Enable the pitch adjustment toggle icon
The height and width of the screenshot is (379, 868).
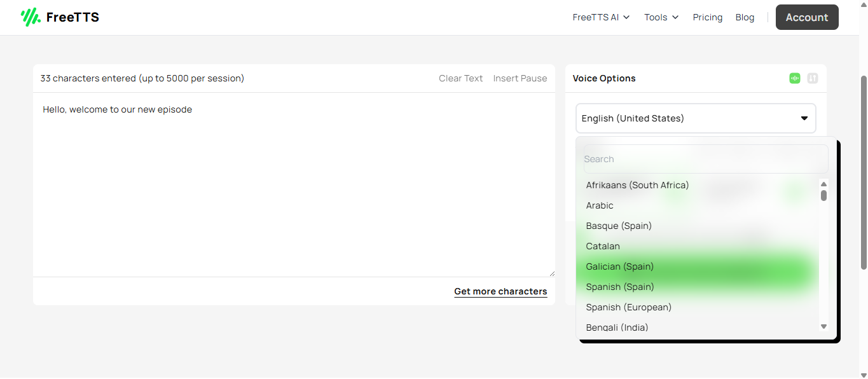pyautogui.click(x=812, y=78)
